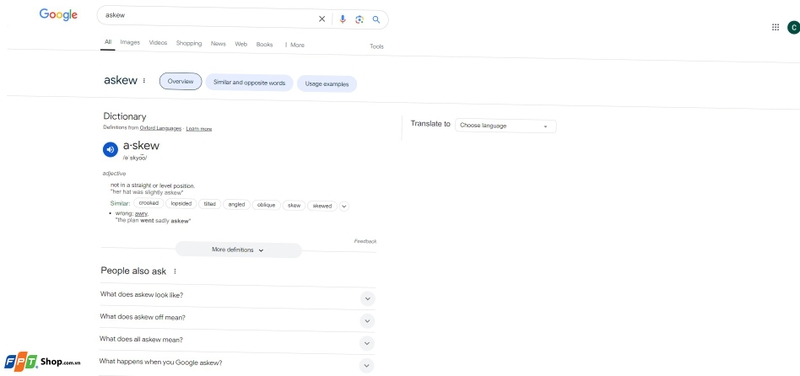This screenshot has height=376, width=800.
Task: Select the Overview chip
Action: (x=181, y=81)
